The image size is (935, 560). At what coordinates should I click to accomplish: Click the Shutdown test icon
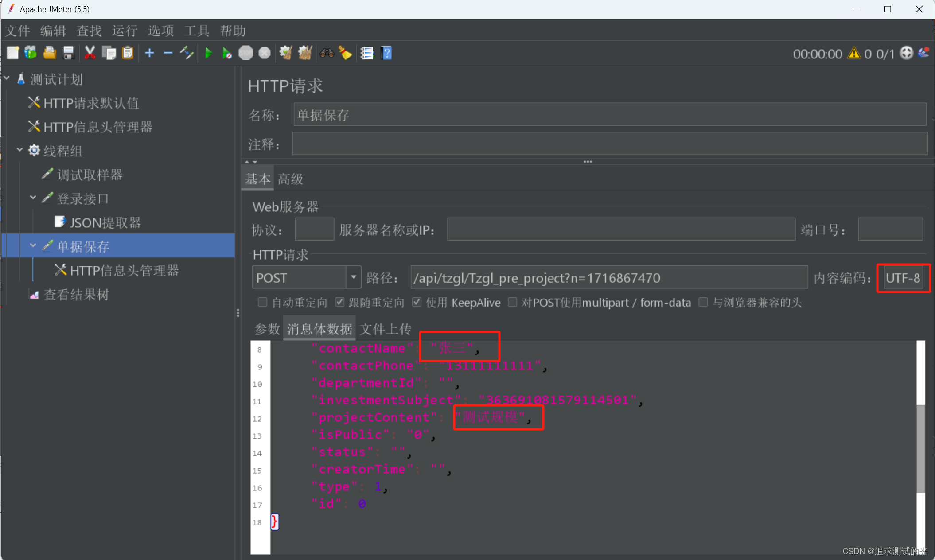(265, 53)
